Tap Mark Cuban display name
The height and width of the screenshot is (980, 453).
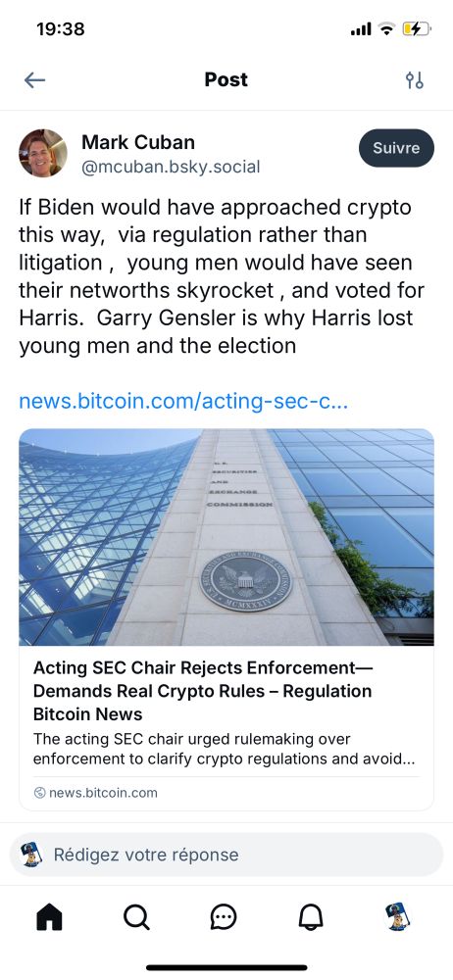pyautogui.click(x=138, y=142)
